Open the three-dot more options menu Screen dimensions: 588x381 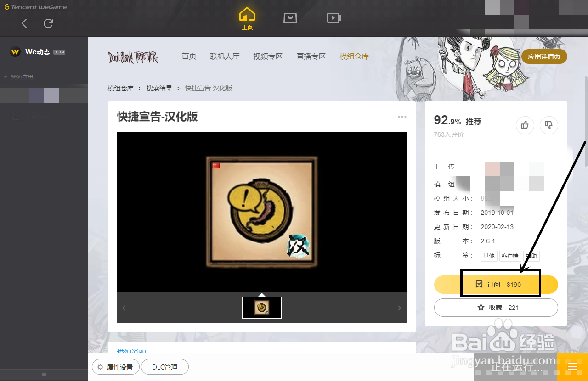coord(402,117)
